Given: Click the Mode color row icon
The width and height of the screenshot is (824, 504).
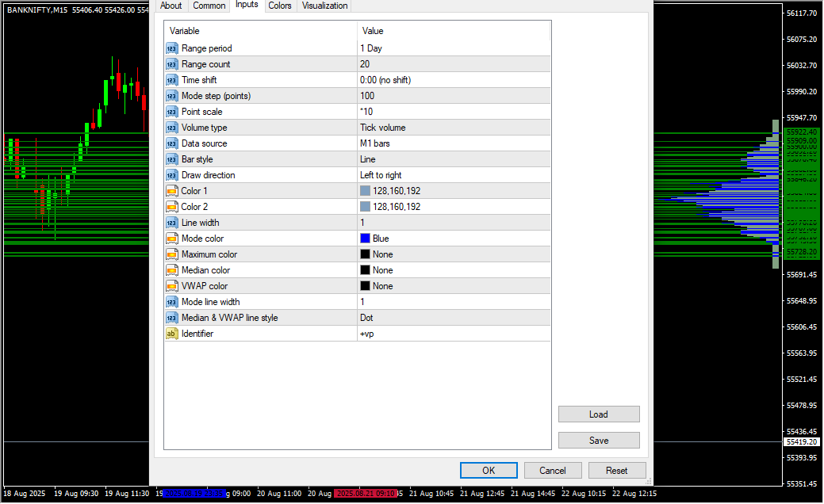Looking at the screenshot, I should (172, 239).
